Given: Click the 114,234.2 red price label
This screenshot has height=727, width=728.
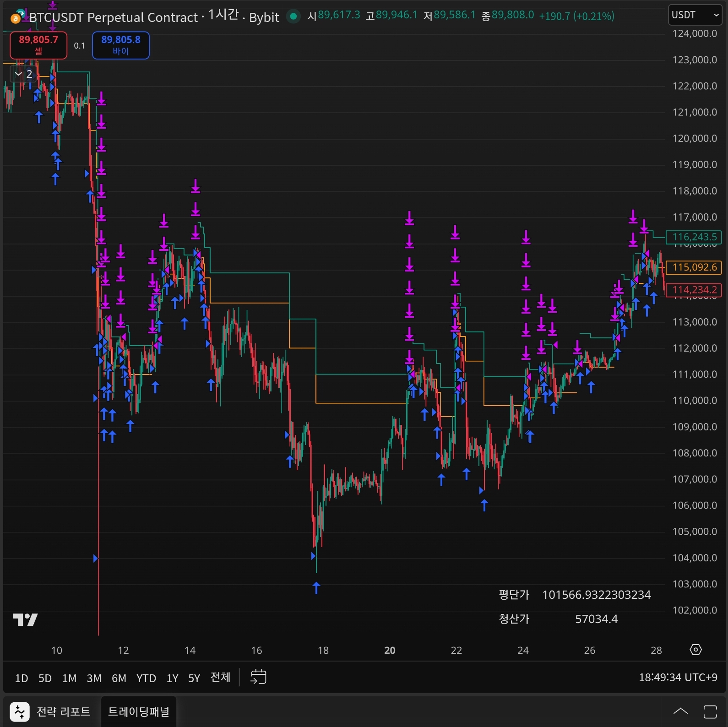Looking at the screenshot, I should pyautogui.click(x=694, y=290).
